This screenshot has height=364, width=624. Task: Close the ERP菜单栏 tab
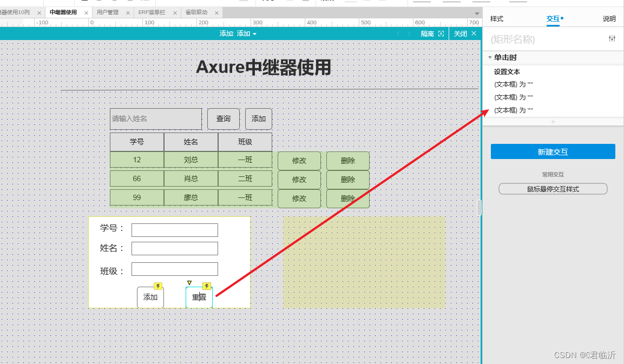[x=175, y=13]
